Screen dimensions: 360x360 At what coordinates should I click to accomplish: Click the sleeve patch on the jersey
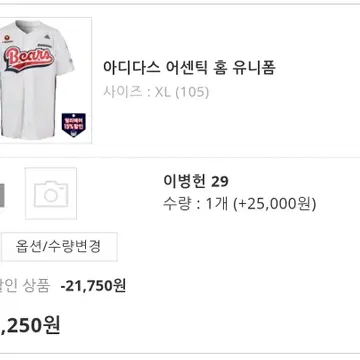click(x=70, y=61)
